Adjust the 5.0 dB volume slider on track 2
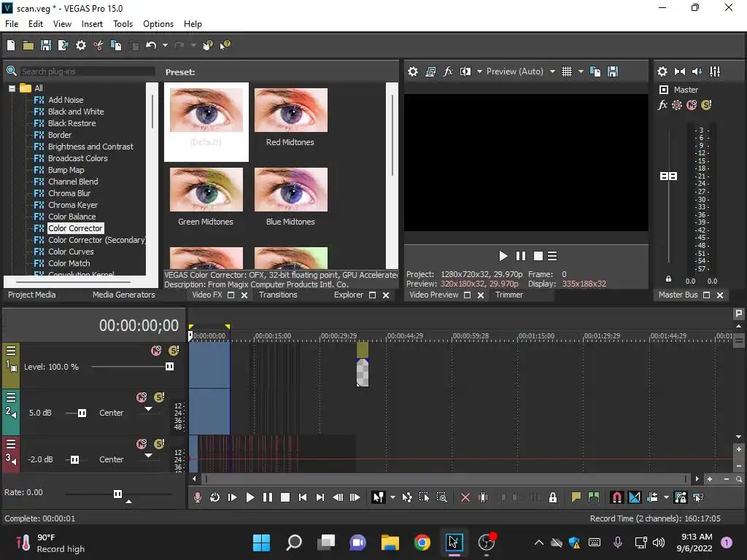The width and height of the screenshot is (747, 560). tap(82, 413)
